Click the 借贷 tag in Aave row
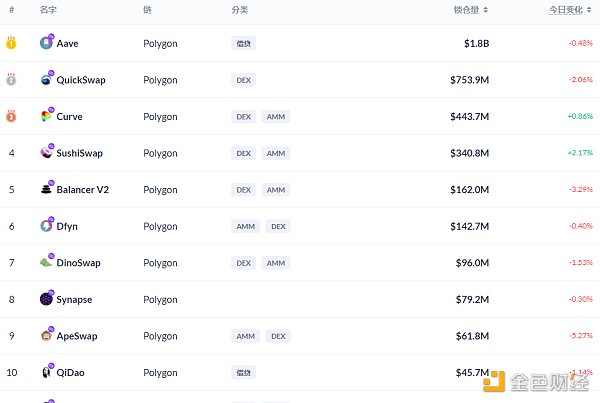Image resolution: width=600 pixels, height=403 pixels. click(x=243, y=43)
